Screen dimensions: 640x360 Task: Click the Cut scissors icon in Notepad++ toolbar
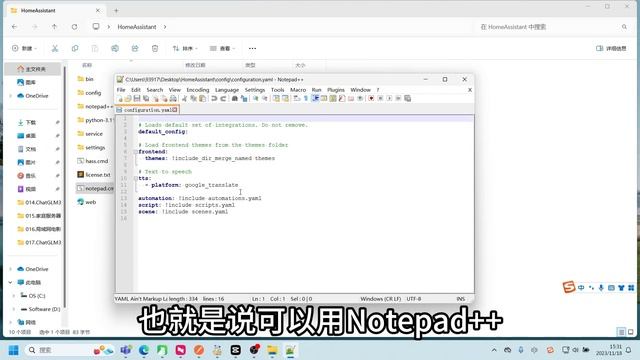tap(184, 98)
